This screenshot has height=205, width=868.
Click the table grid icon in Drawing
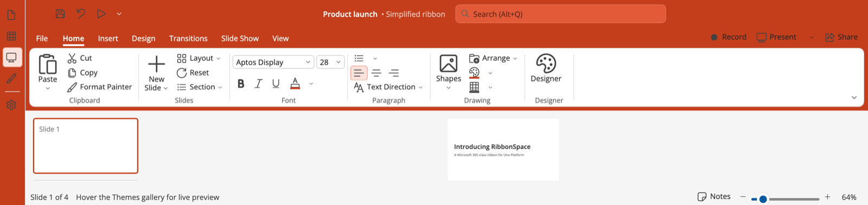point(474,87)
